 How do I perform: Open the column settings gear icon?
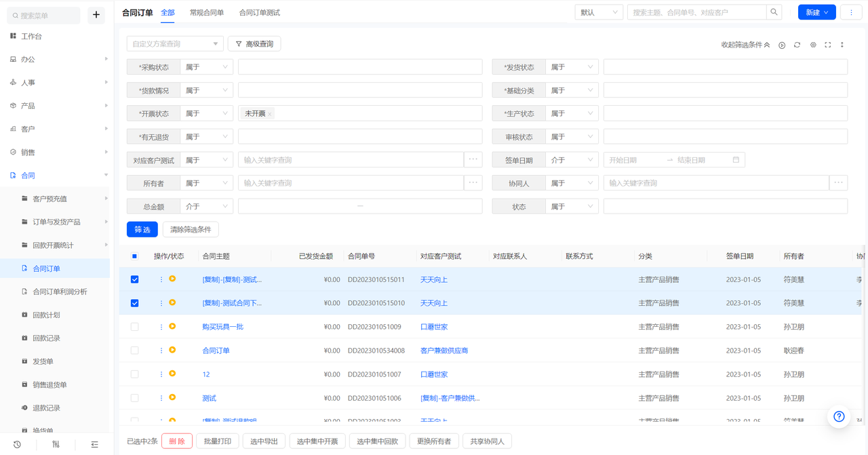click(813, 45)
